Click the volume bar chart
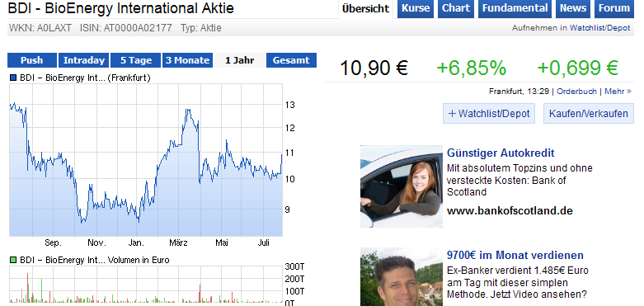This screenshot has height=306, width=644. [146, 285]
